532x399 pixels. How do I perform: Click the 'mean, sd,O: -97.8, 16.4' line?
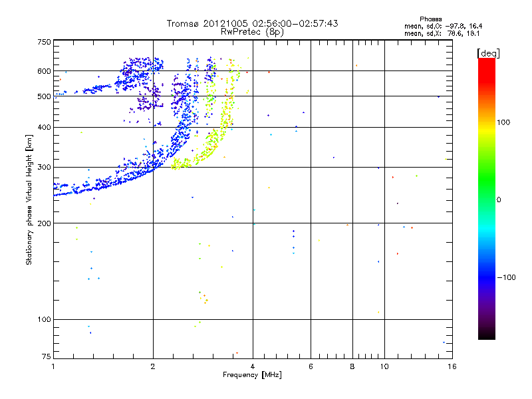[x=443, y=26]
